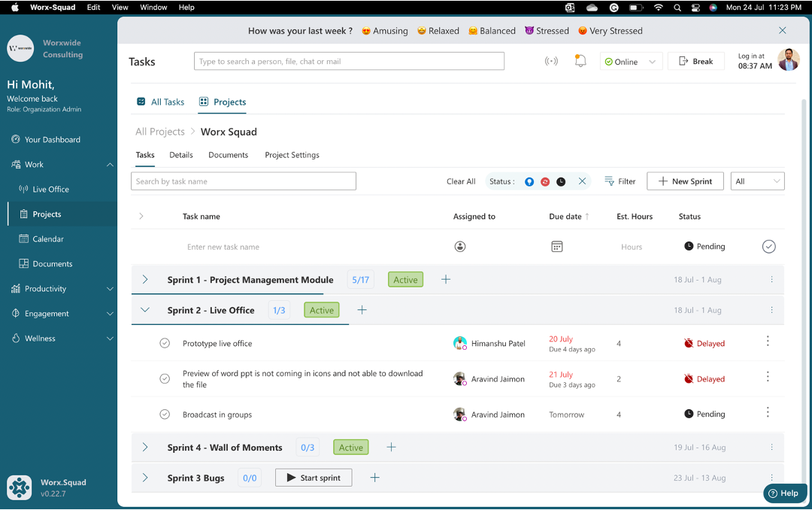Click the live broadcast signal icon
Viewport: 812px width, 510px height.
click(x=551, y=59)
